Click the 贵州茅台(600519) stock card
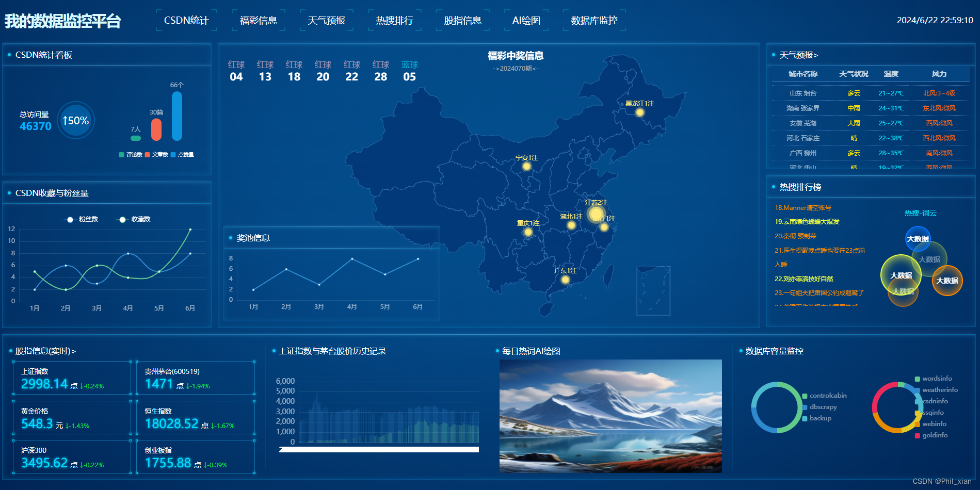Viewport: 980px width, 490px height. click(196, 378)
